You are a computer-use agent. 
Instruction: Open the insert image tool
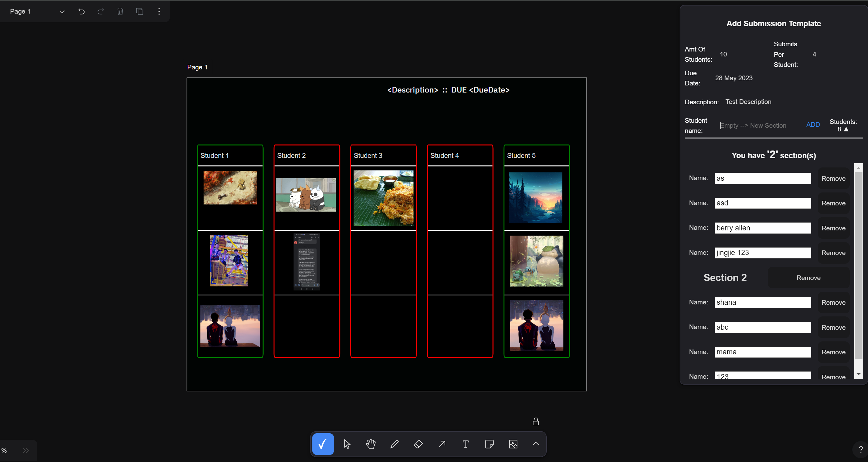click(x=513, y=444)
